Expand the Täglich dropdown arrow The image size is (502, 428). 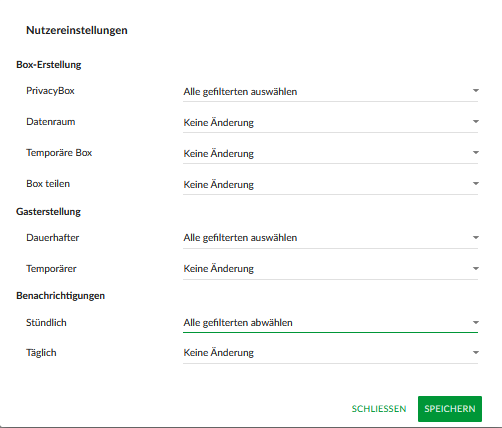pos(476,353)
